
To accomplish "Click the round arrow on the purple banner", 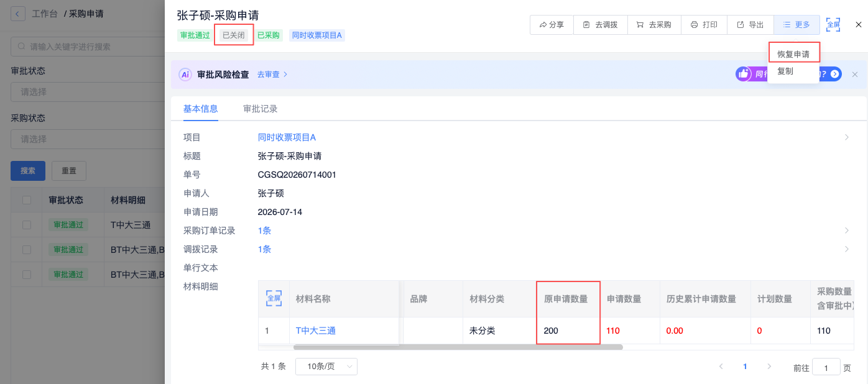I will click(835, 74).
